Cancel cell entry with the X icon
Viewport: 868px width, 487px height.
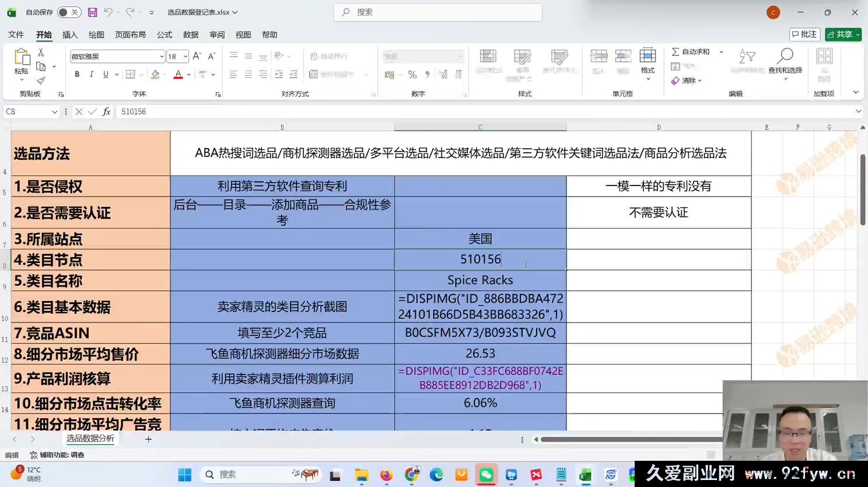[79, 111]
